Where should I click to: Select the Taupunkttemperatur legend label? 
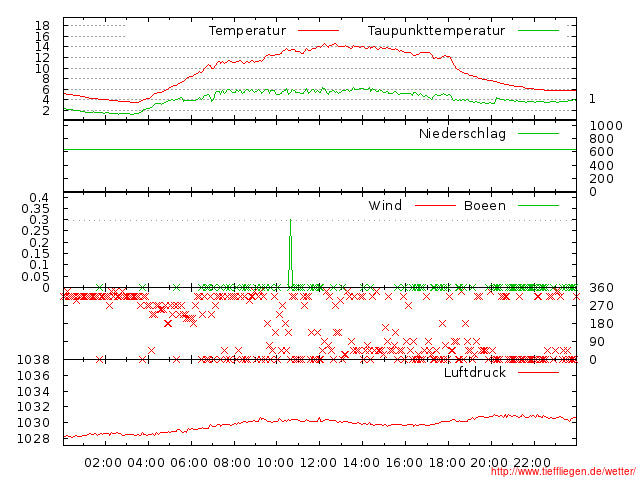click(435, 31)
